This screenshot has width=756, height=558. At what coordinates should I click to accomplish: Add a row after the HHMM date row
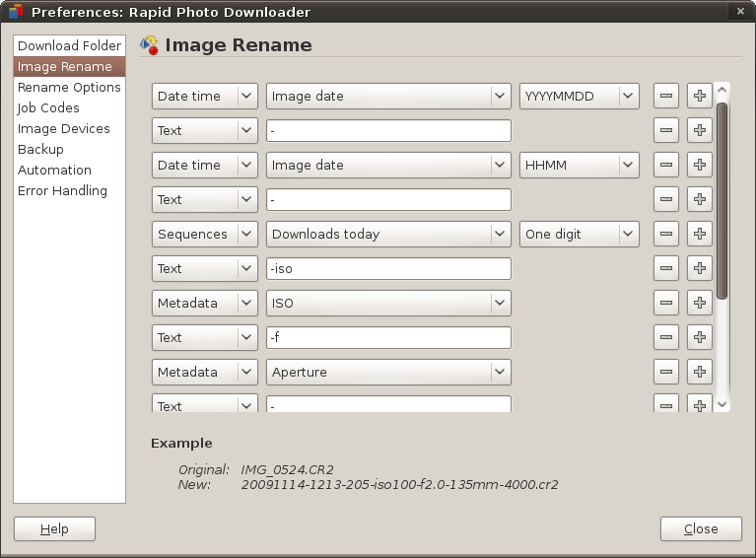tap(699, 165)
